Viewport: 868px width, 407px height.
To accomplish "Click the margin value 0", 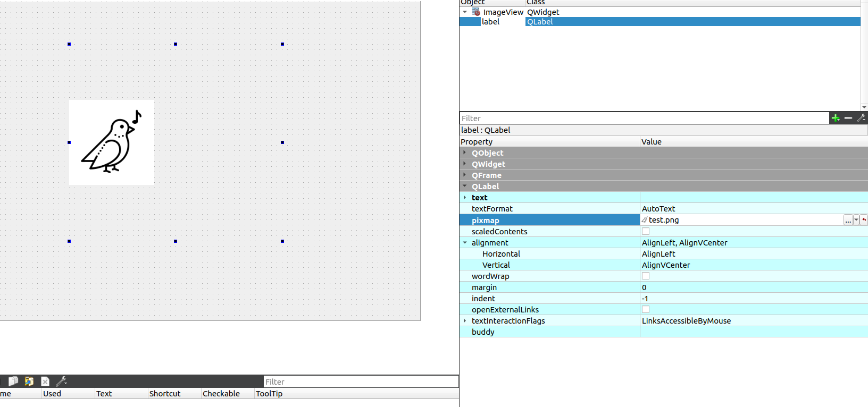I will click(644, 287).
